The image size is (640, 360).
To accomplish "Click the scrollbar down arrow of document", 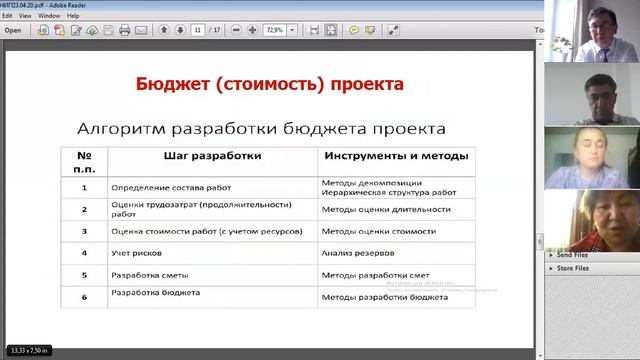I will pos(540,356).
